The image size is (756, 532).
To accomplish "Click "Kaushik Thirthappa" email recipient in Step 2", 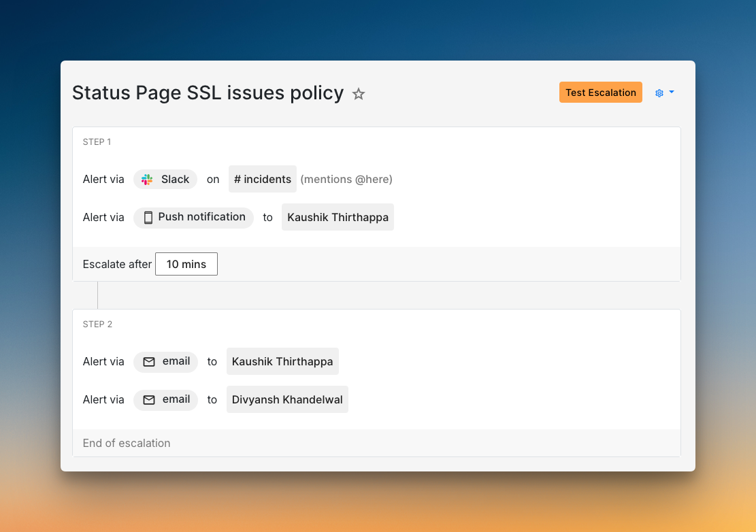I will (282, 361).
